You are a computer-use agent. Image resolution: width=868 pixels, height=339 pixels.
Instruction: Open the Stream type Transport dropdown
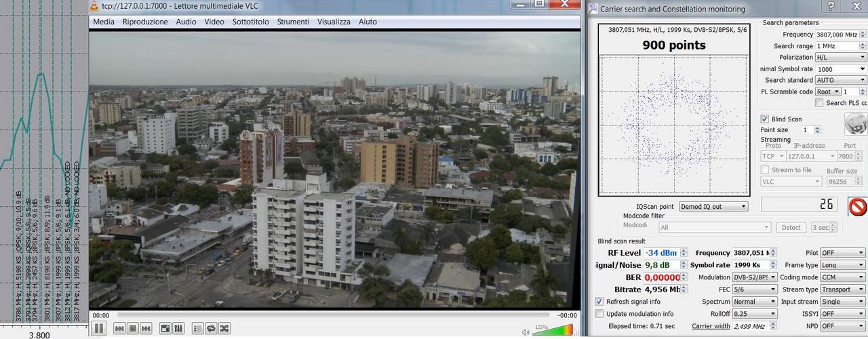coord(843,290)
